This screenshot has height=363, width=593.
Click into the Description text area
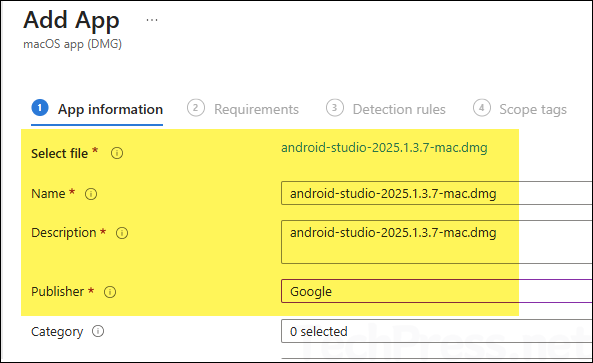click(x=437, y=242)
